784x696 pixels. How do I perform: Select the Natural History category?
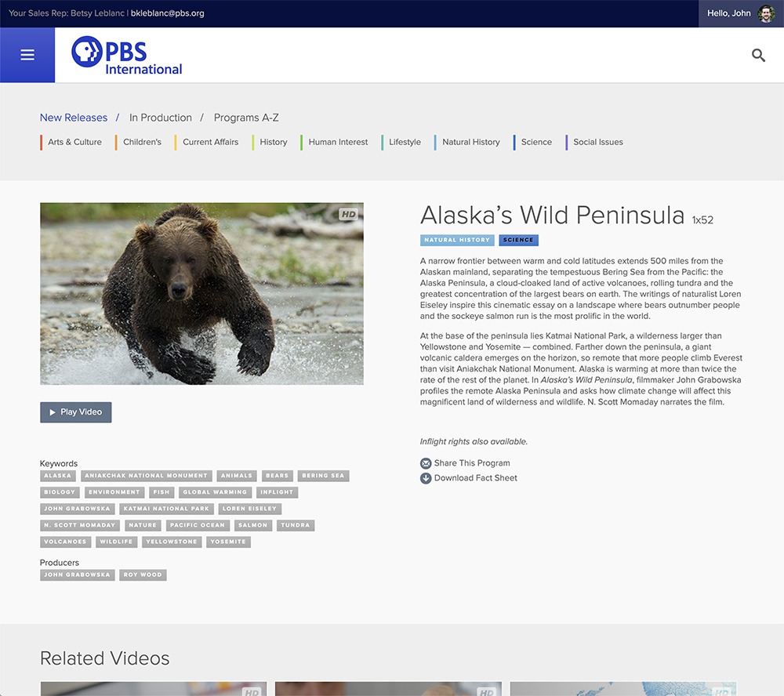pyautogui.click(x=470, y=142)
